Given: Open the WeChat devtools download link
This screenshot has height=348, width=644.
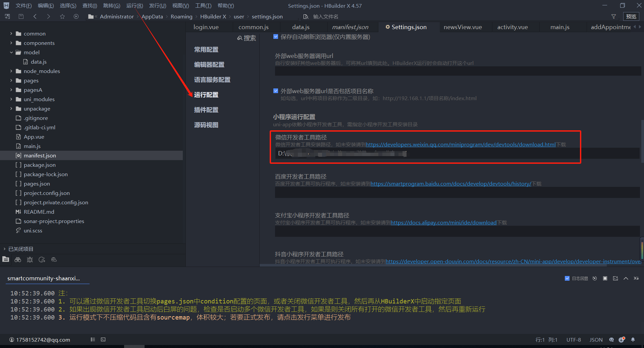Looking at the screenshot, I should click(461, 145).
